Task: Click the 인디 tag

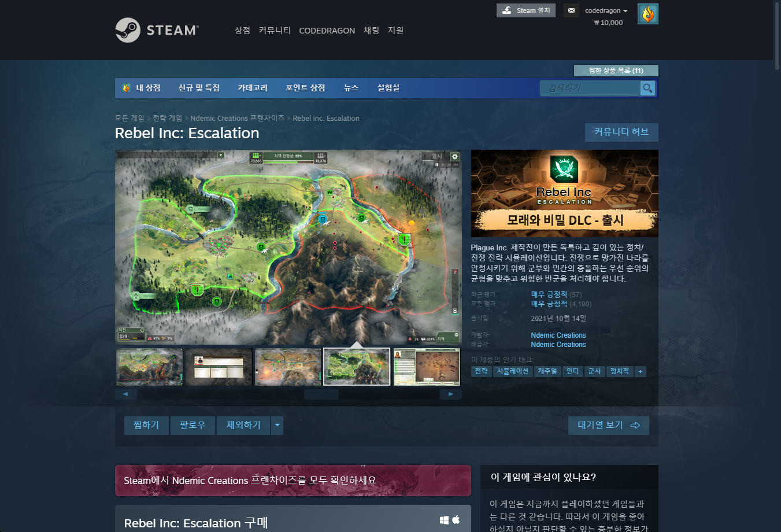Action: tap(573, 371)
